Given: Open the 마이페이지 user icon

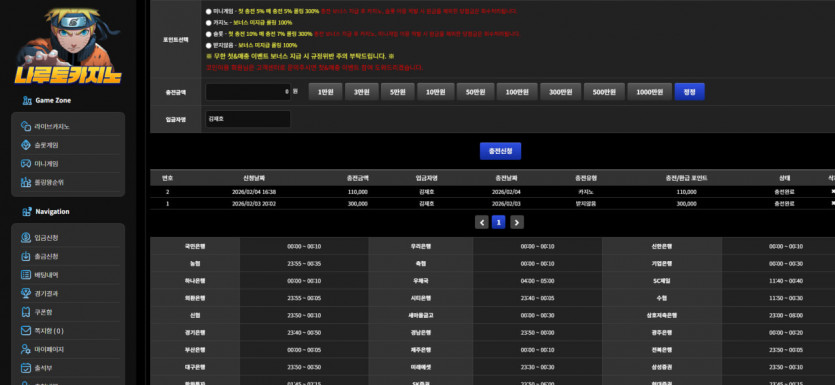Looking at the screenshot, I should point(26,349).
